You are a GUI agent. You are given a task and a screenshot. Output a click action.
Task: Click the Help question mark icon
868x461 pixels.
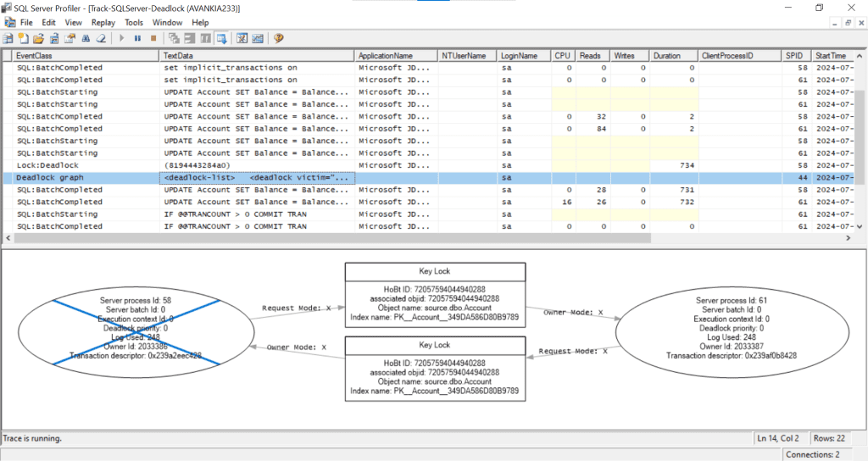click(278, 38)
